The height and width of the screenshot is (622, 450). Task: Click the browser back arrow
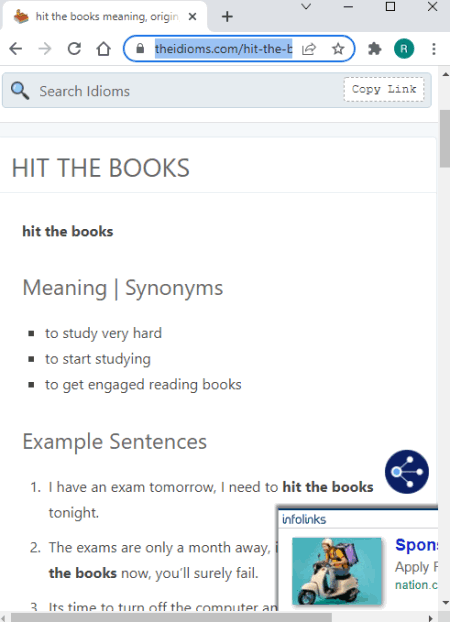[x=15, y=49]
